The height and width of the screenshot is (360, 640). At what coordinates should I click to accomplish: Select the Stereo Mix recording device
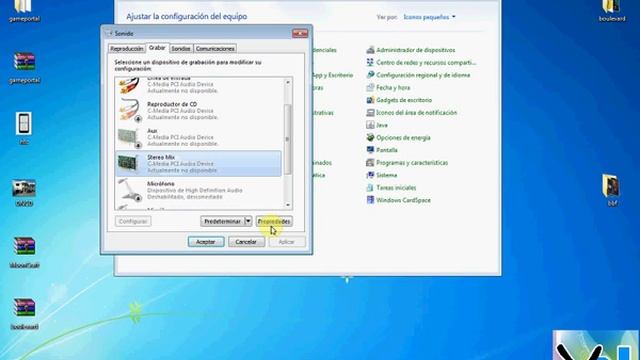[x=198, y=164]
